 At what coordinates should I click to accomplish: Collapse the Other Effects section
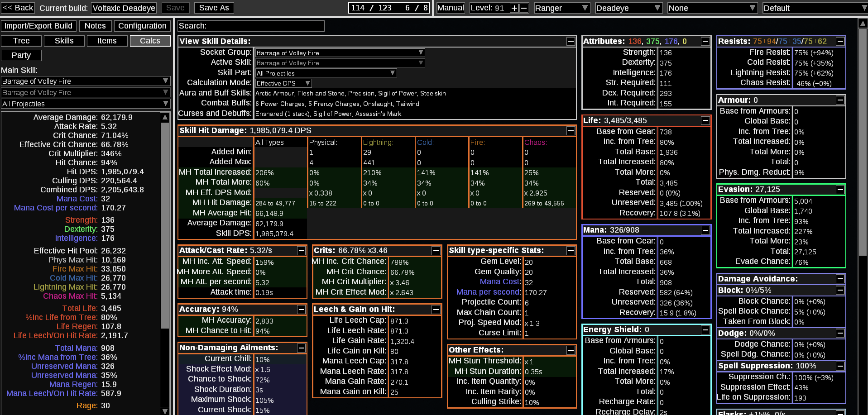571,350
